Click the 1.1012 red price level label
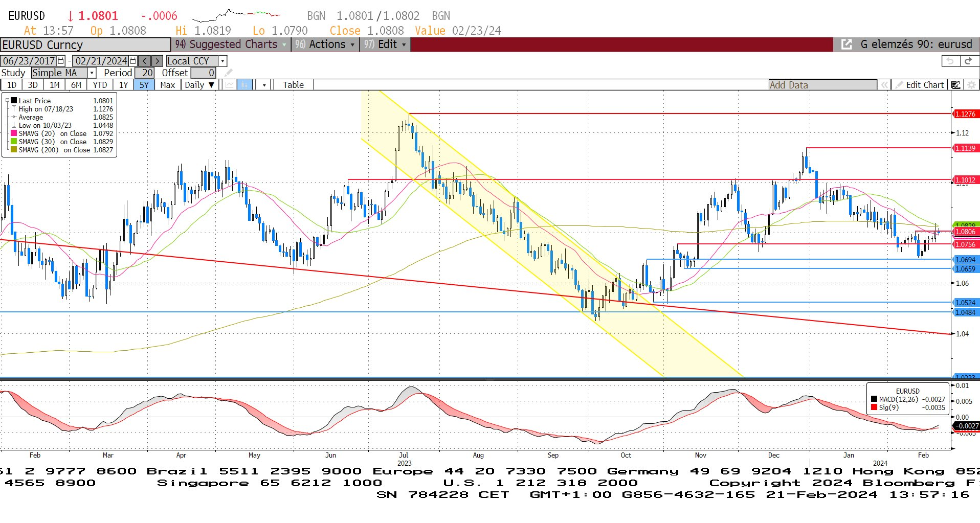Screen dimensions: 980x523 965,180
